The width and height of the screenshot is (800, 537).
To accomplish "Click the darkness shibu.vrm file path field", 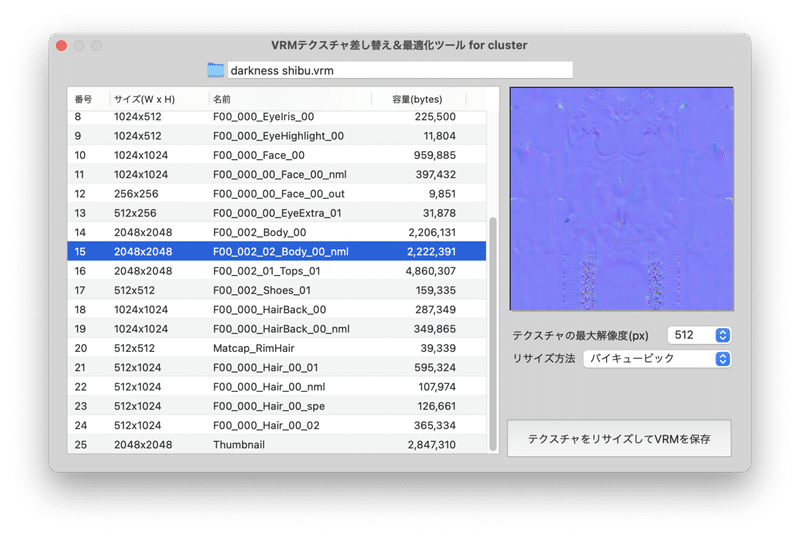I will click(x=400, y=70).
